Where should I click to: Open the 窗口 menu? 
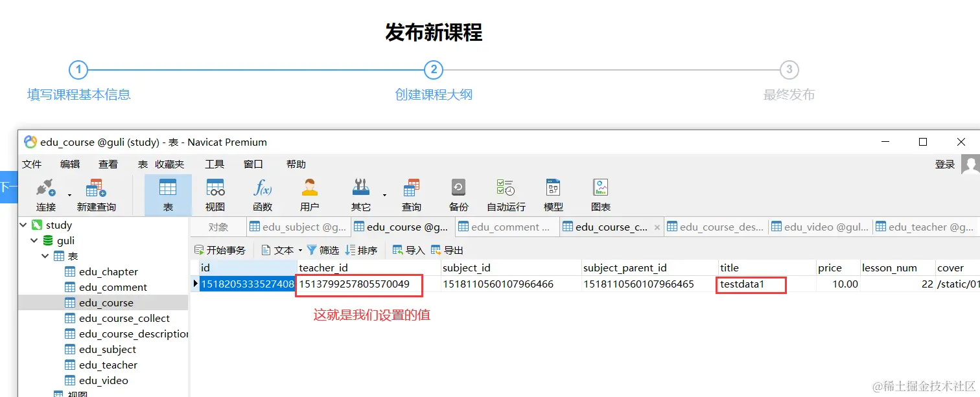click(253, 164)
